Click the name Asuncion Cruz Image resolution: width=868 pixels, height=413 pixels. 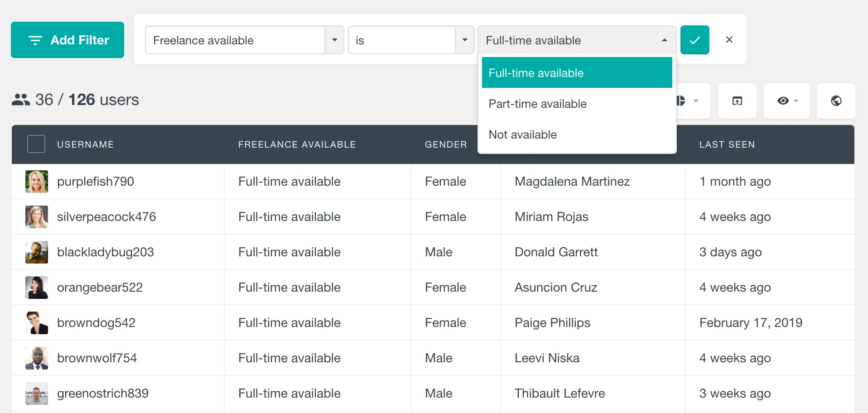(556, 288)
